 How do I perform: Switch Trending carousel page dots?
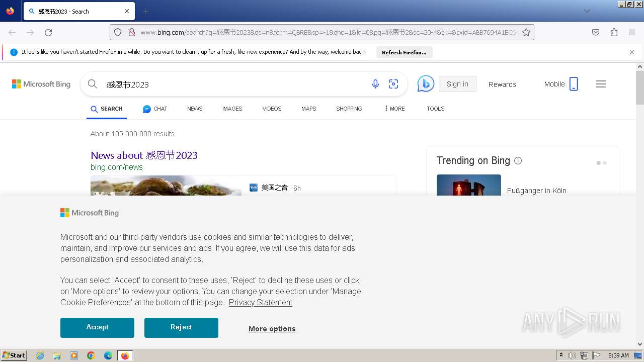[602, 163]
